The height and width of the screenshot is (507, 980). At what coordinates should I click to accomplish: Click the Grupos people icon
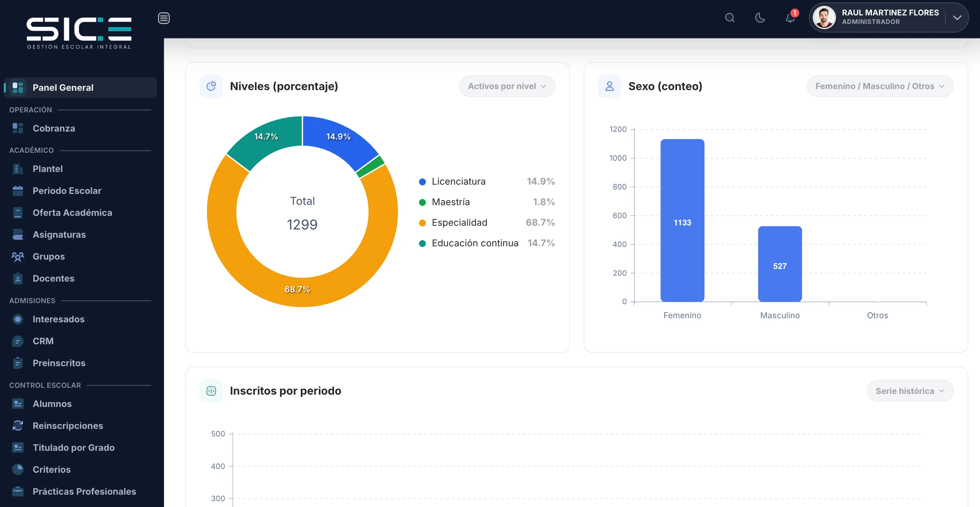pyautogui.click(x=17, y=257)
